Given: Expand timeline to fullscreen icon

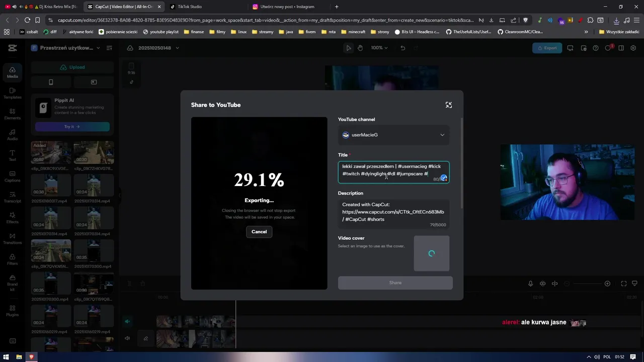Looking at the screenshot, I should coord(624,284).
